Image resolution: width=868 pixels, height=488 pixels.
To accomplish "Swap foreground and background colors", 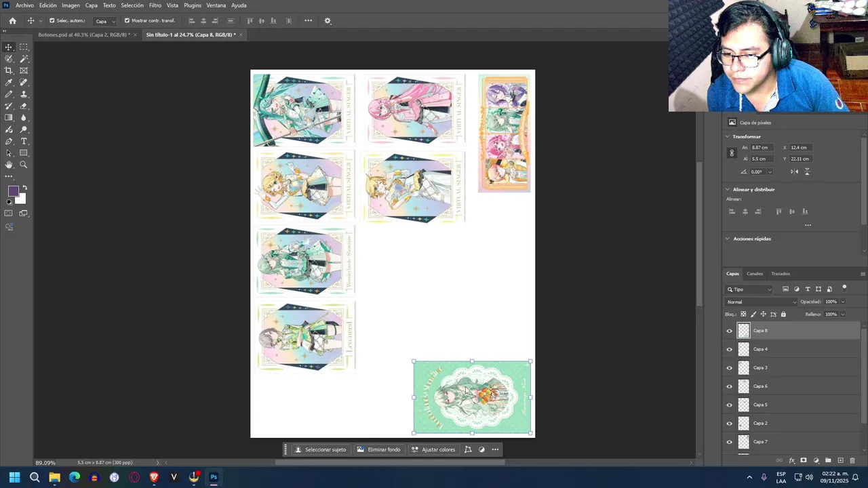I will point(24,188).
